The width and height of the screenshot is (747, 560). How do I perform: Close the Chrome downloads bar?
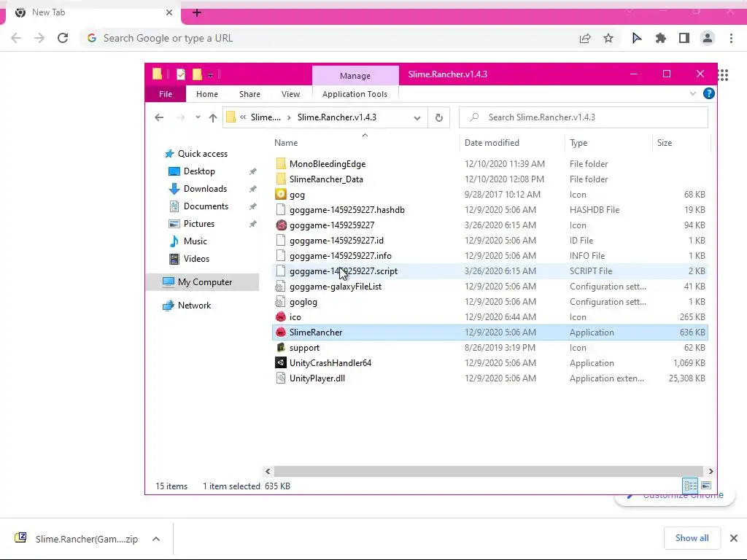click(734, 538)
